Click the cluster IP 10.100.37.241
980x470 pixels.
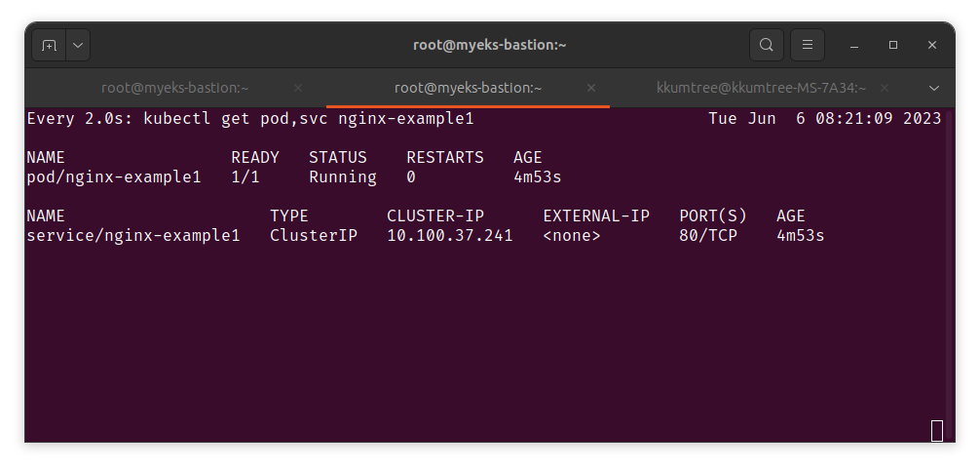pos(450,236)
